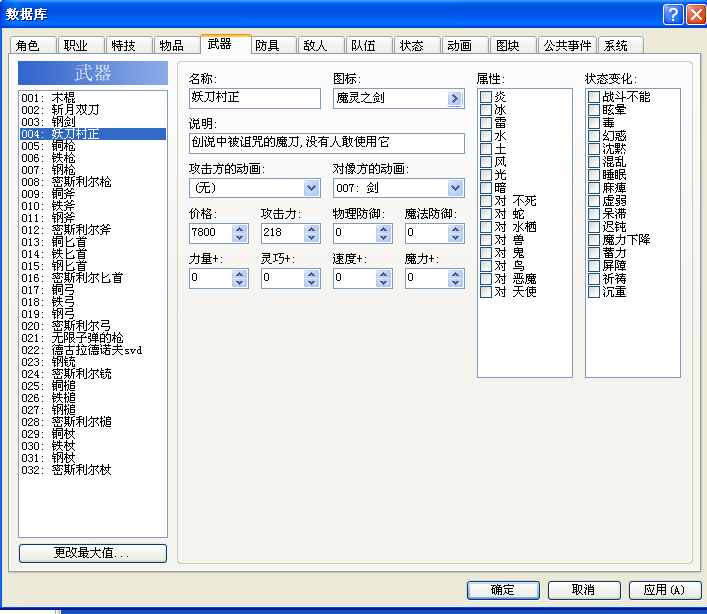The height and width of the screenshot is (614, 707).
Task: Increase 攻击力 with its up arrow
Action: [312, 229]
